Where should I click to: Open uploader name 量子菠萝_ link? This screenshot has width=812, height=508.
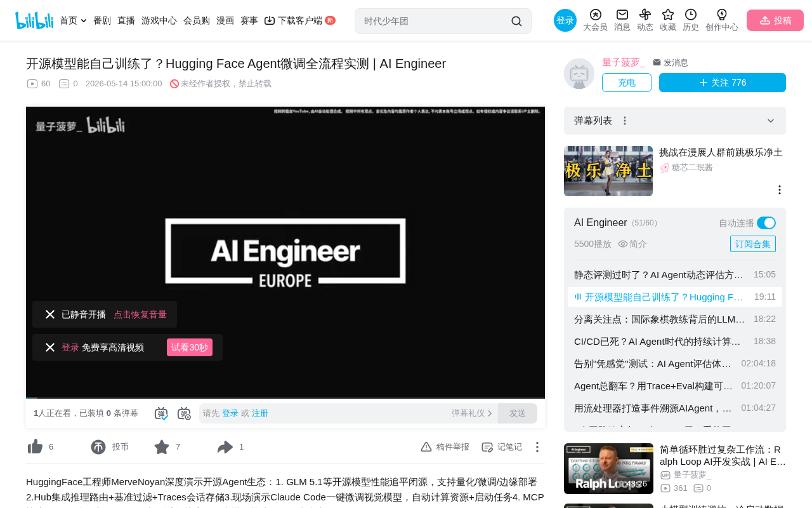(624, 62)
